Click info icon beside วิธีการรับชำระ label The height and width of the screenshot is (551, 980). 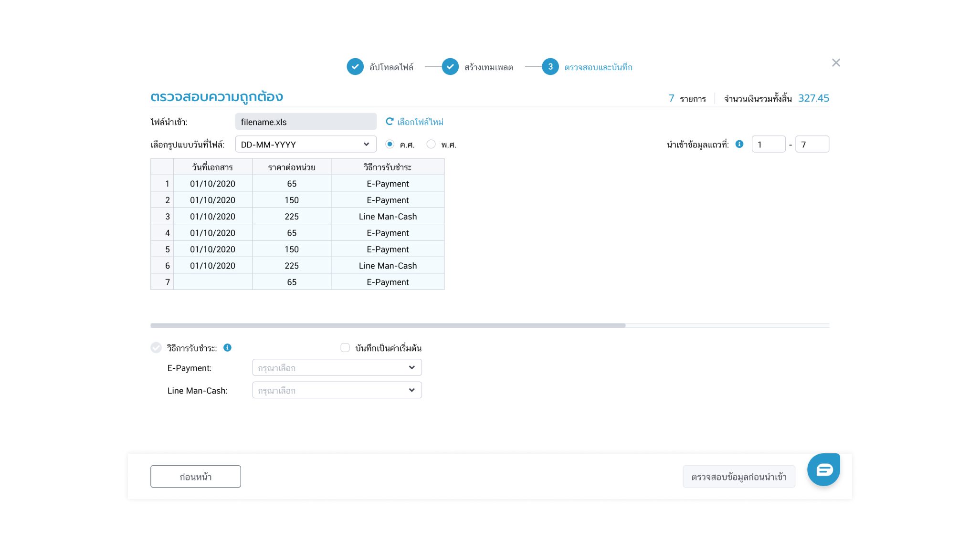[228, 348]
